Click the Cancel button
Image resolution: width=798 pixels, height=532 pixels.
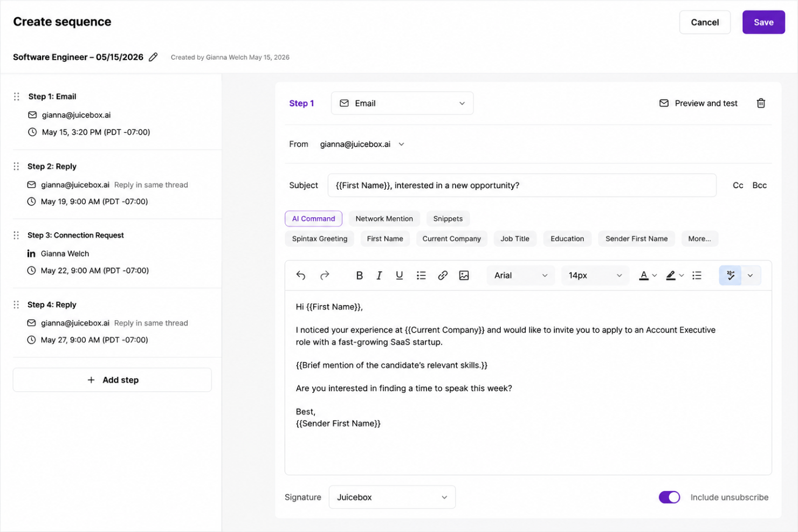click(x=705, y=22)
